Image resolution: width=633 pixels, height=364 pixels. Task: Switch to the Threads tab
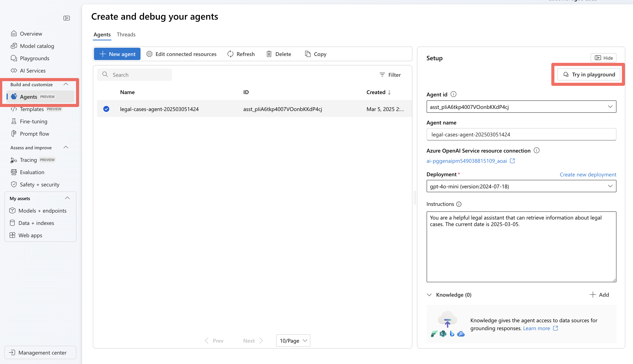click(126, 34)
